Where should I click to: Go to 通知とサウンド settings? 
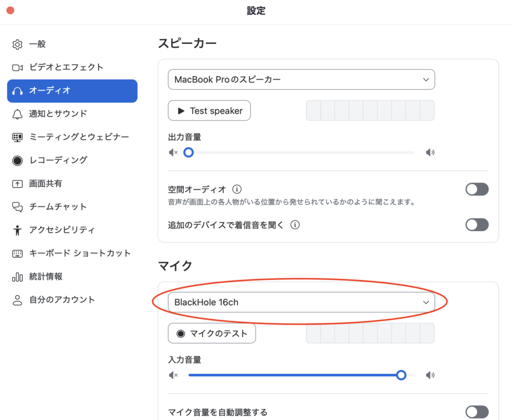coord(72,114)
